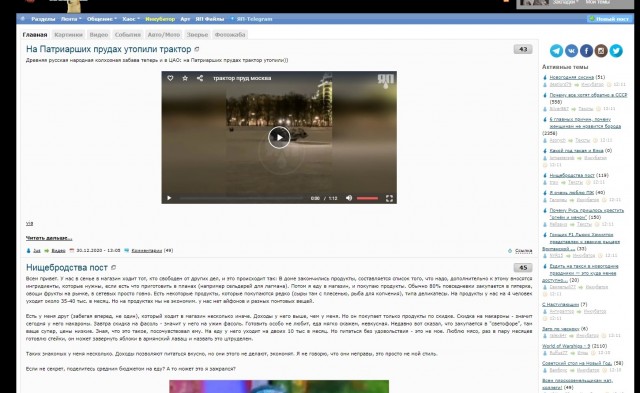Open the Telegram social icon
This screenshot has height=393, width=640.
click(556, 51)
